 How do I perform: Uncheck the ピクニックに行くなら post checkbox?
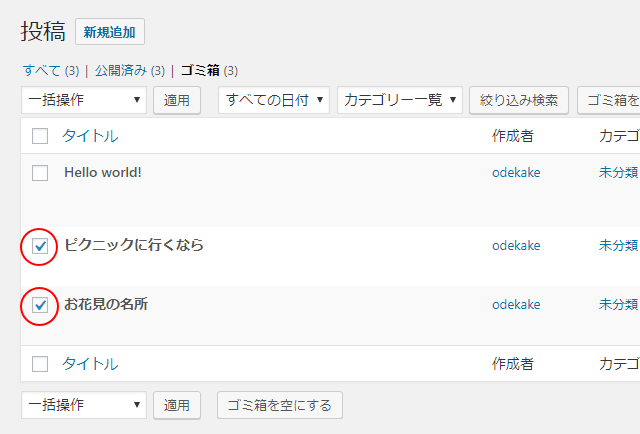(x=40, y=245)
